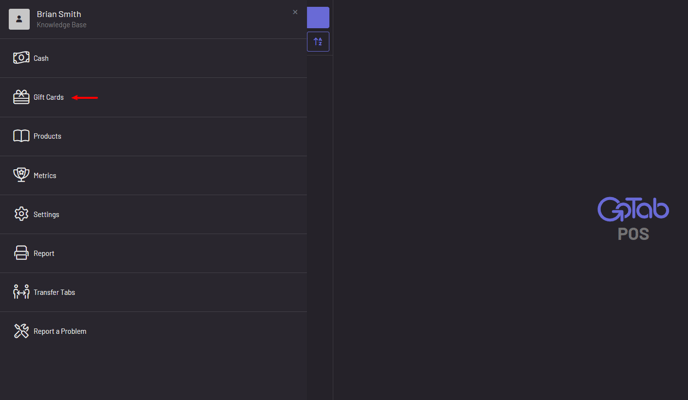Screen dimensions: 688x400
Task: Click the solid purple square button
Action: tap(318, 17)
